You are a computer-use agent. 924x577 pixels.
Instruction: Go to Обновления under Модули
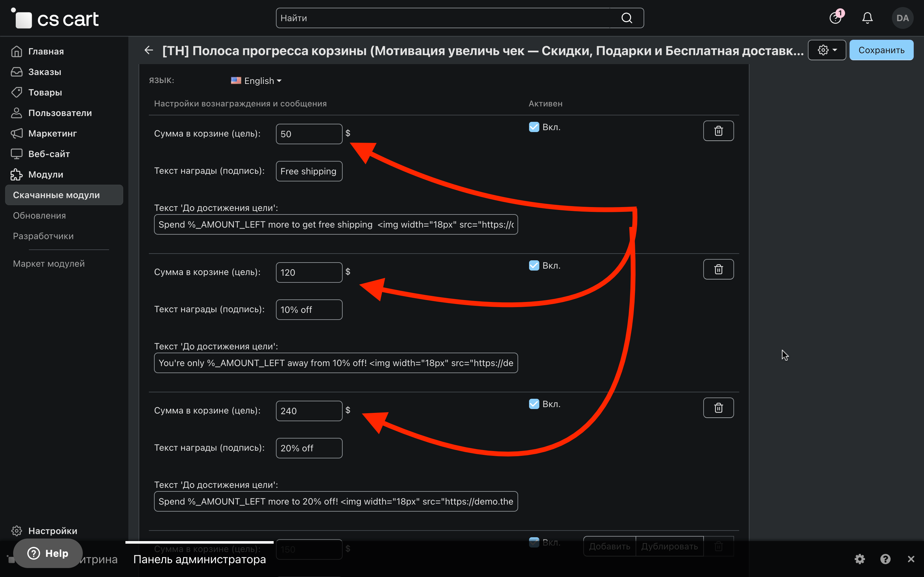(x=39, y=216)
